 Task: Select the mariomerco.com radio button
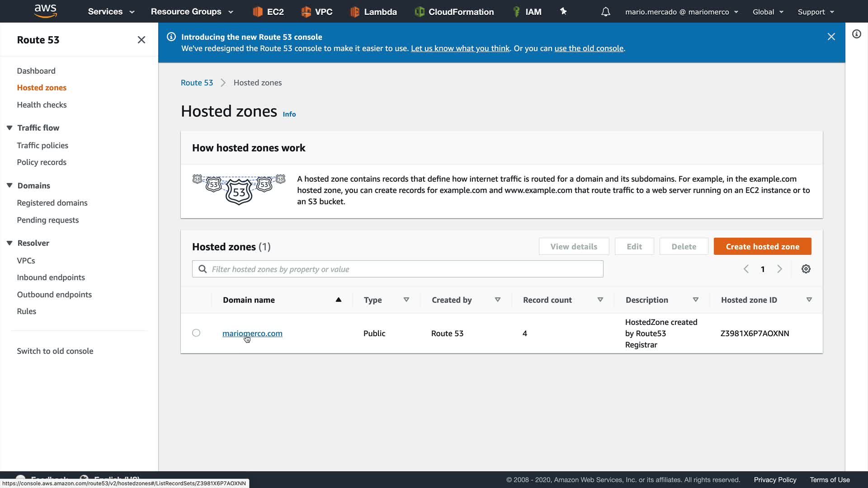coord(196,333)
